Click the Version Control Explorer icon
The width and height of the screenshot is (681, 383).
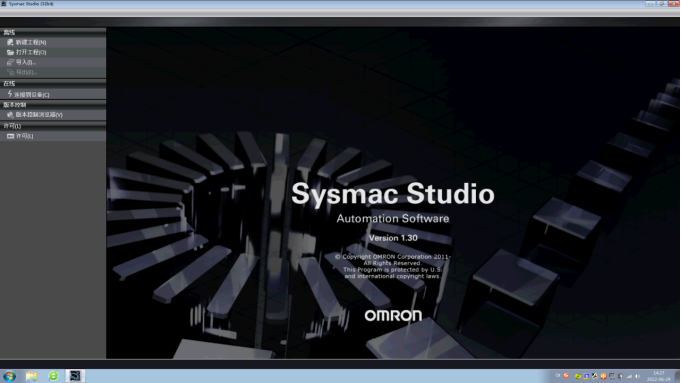click(x=10, y=115)
